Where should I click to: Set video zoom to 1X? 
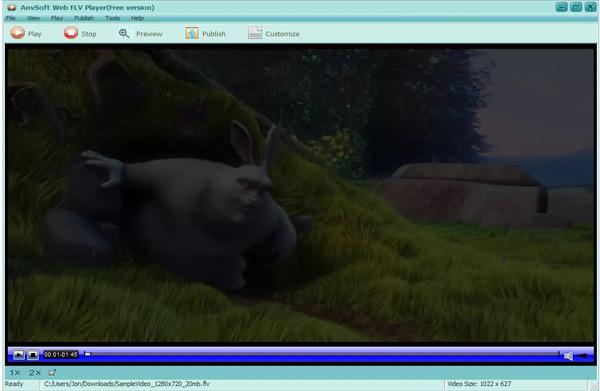pos(15,373)
